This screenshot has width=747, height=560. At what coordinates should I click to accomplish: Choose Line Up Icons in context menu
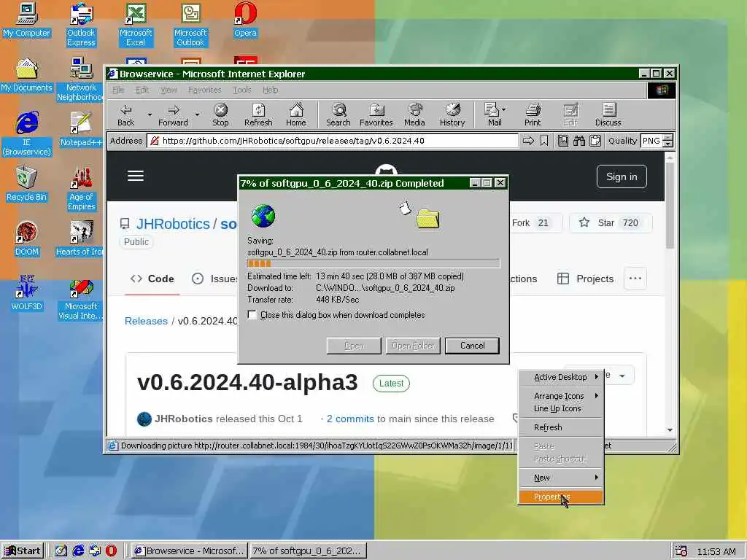(561, 408)
